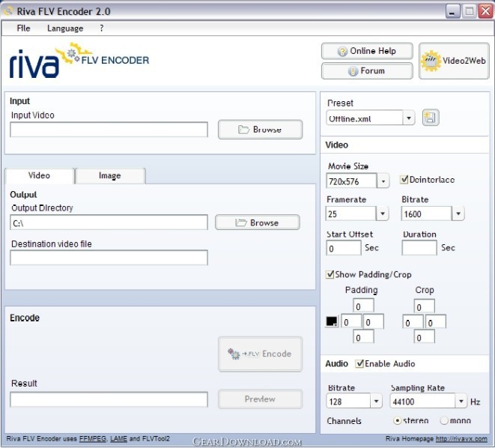
Task: Open the Forum button
Action: [x=367, y=70]
